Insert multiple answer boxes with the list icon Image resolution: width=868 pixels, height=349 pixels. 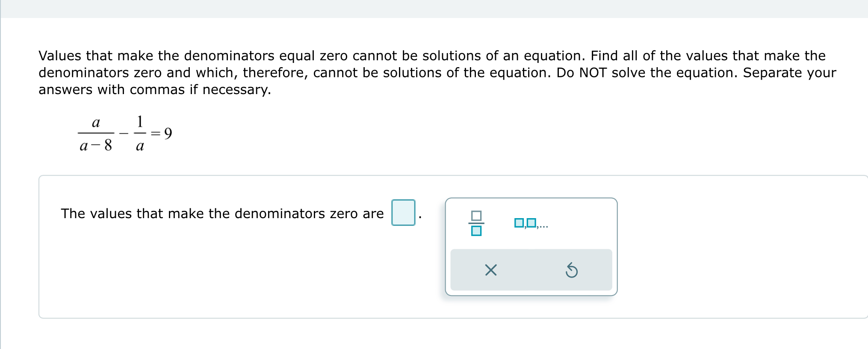click(530, 223)
